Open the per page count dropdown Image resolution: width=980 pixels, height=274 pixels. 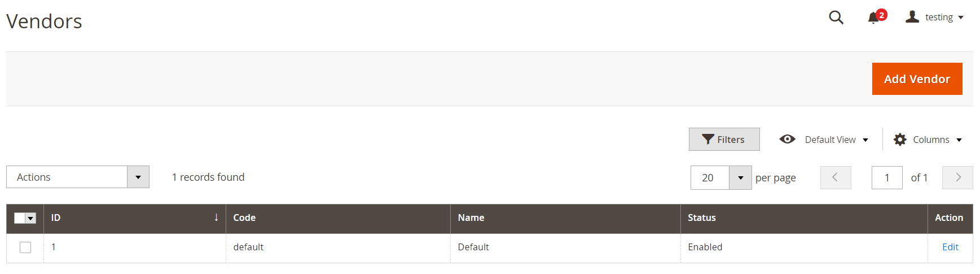pos(740,178)
